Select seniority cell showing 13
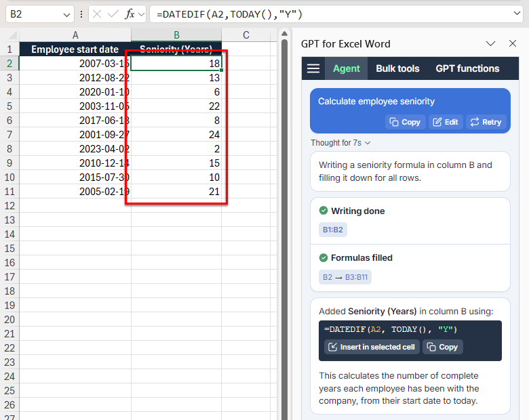Screen dimensions: 529x420 (176, 77)
